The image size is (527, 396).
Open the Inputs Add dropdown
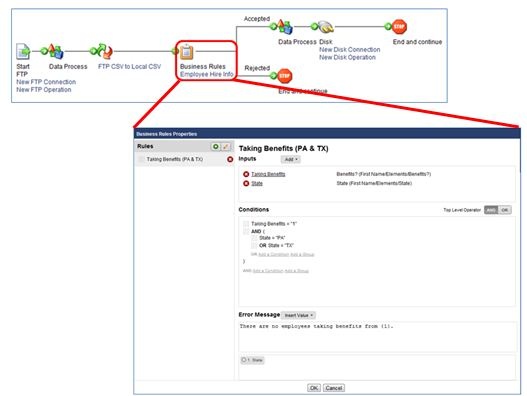(x=291, y=159)
